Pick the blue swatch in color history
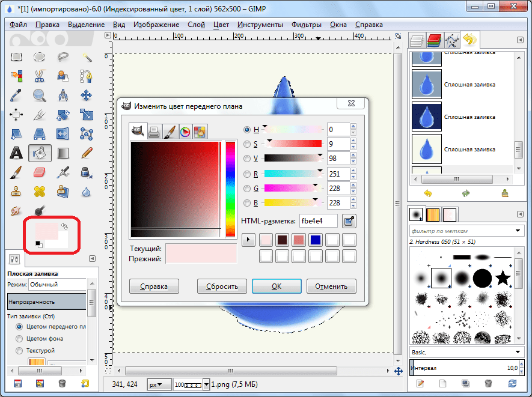The image size is (532, 397). pyautogui.click(x=316, y=240)
